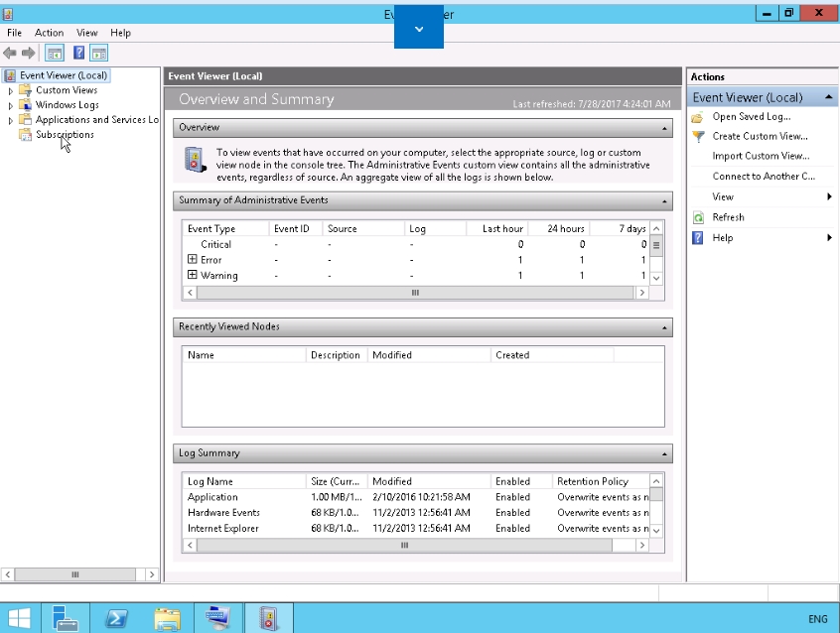840x633 pixels.
Task: Click the Applications and Services Logs folder icon
Action: (x=25, y=119)
